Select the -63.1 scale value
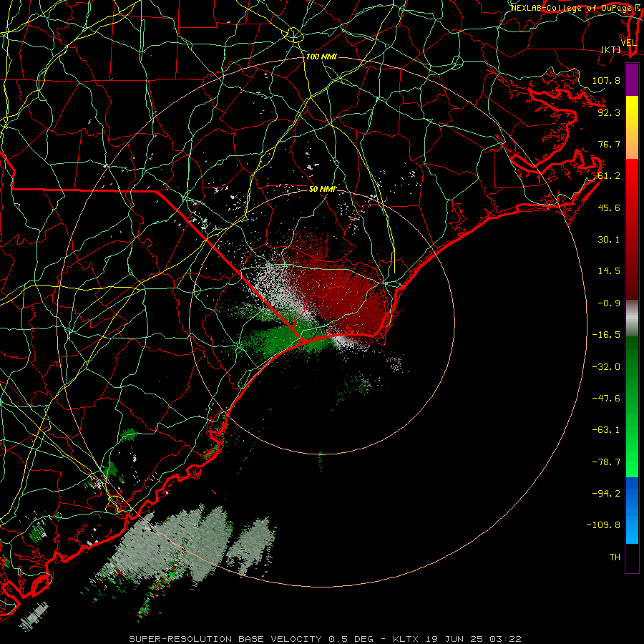Viewport: 644px width, 644px height. pos(606,430)
